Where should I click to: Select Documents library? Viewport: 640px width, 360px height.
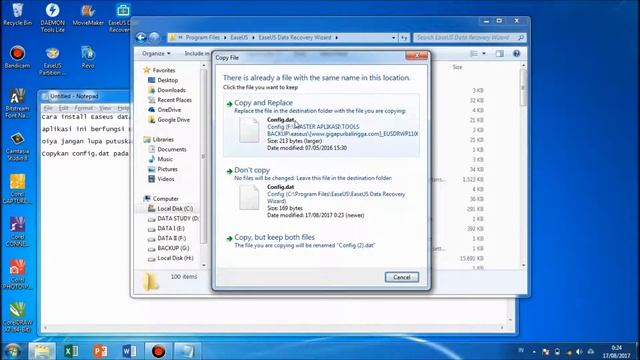[172, 149]
